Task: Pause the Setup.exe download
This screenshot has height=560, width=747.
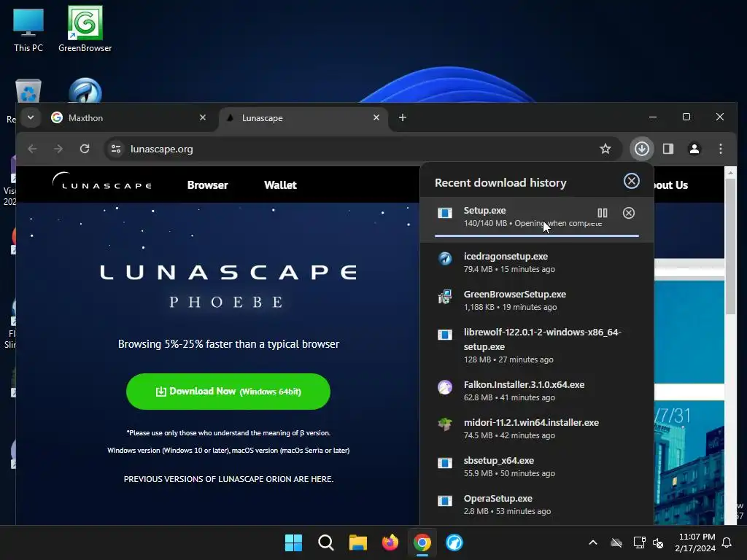Action: pos(602,213)
